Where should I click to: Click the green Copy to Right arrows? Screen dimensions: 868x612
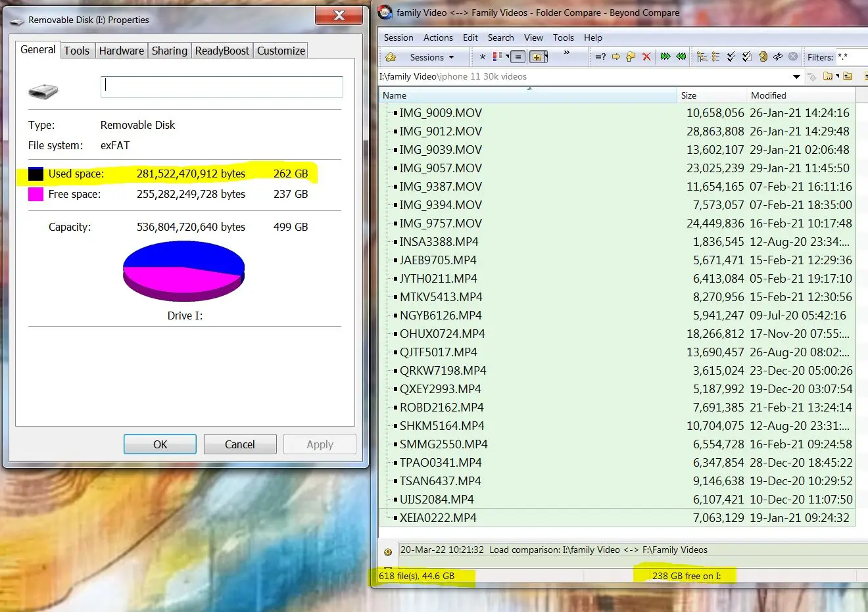coord(665,57)
